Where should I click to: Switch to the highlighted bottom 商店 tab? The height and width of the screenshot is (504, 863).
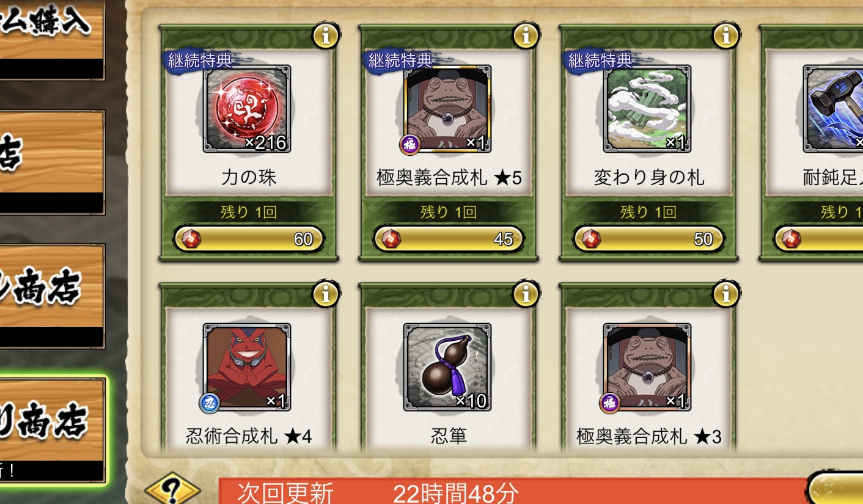click(x=52, y=429)
